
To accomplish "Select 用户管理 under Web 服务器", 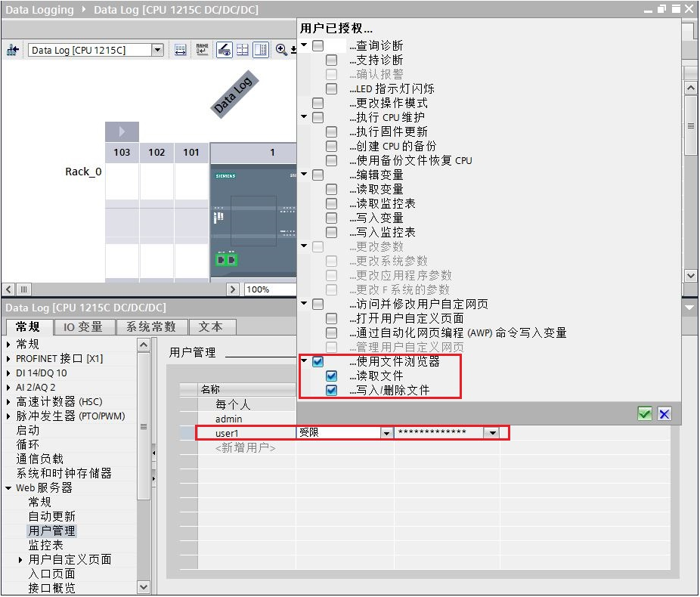I will coord(52,531).
